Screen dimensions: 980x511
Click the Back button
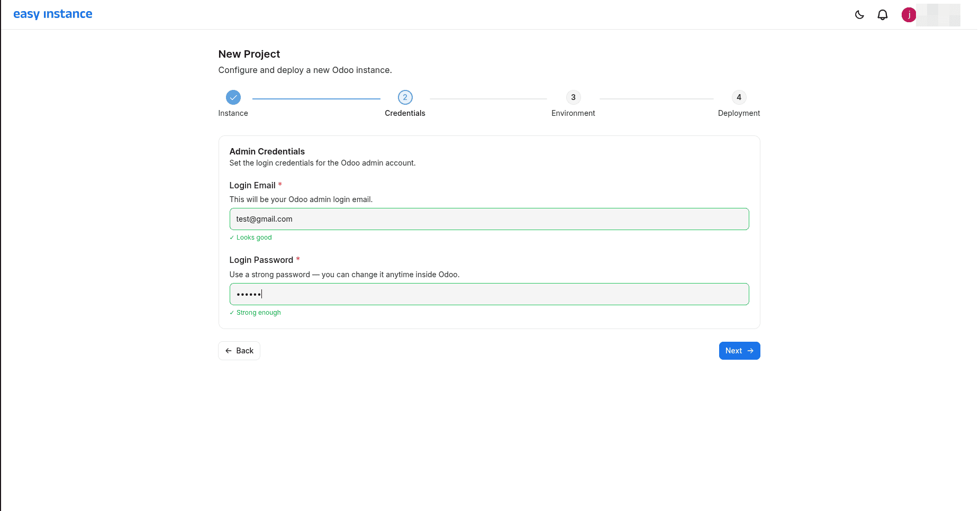[x=239, y=351]
